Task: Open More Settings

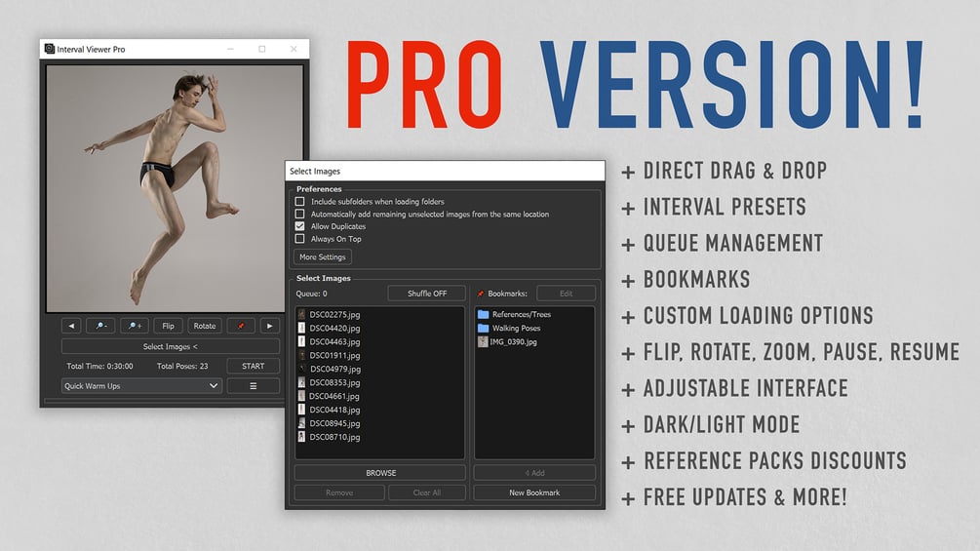Action: pyautogui.click(x=323, y=256)
